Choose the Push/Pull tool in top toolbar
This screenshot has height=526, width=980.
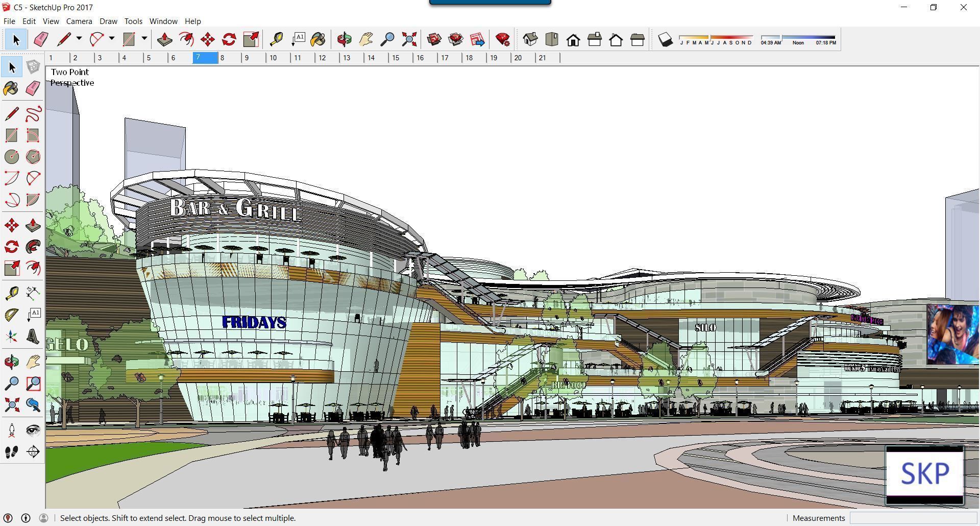164,39
